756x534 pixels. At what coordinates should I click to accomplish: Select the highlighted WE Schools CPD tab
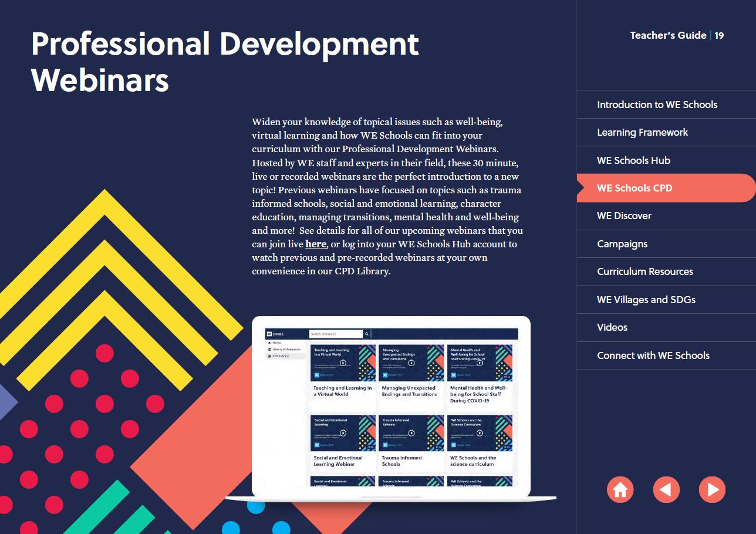point(666,188)
